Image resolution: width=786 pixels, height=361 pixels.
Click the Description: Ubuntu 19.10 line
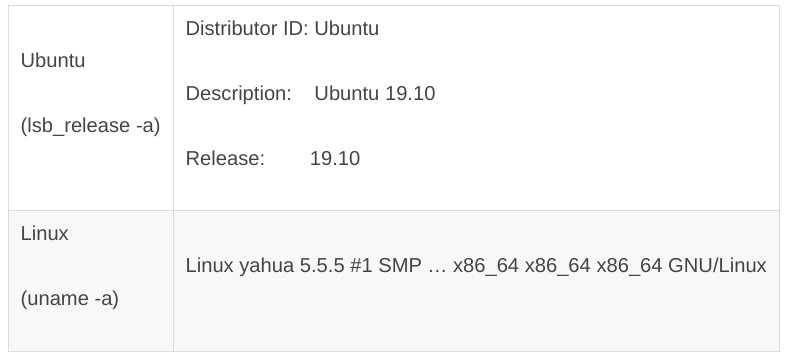point(310,94)
